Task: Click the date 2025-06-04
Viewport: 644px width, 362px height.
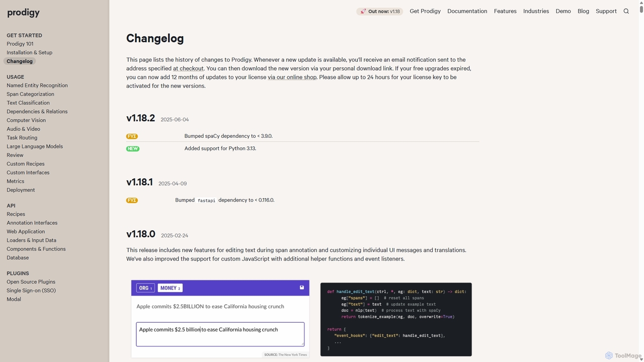Action: coord(175,120)
